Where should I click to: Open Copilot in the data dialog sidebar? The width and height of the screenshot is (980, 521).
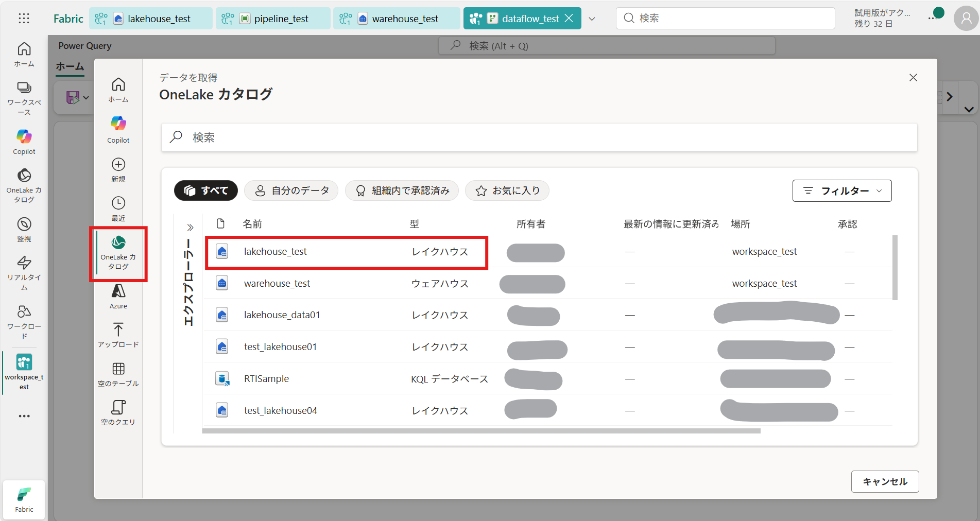[x=118, y=129]
